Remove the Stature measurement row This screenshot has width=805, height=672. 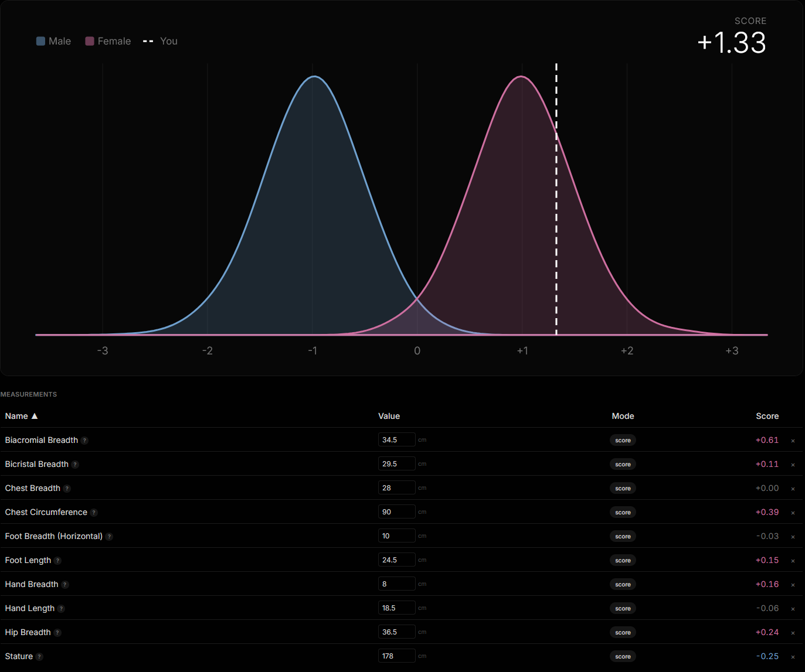[x=793, y=657]
